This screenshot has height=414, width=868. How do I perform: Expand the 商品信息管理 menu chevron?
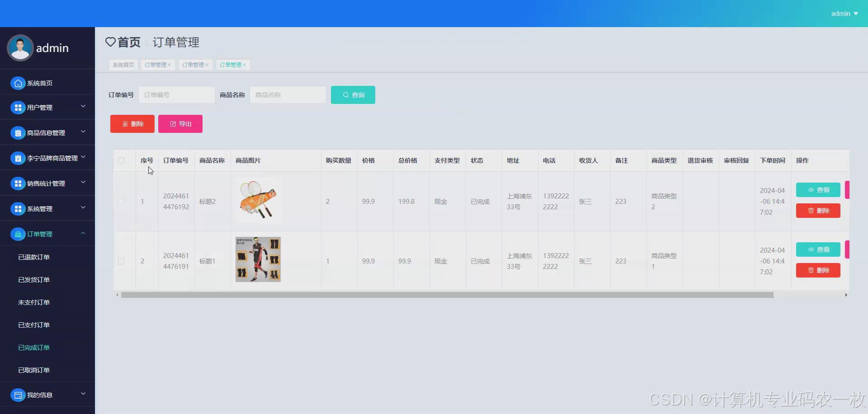pos(83,132)
